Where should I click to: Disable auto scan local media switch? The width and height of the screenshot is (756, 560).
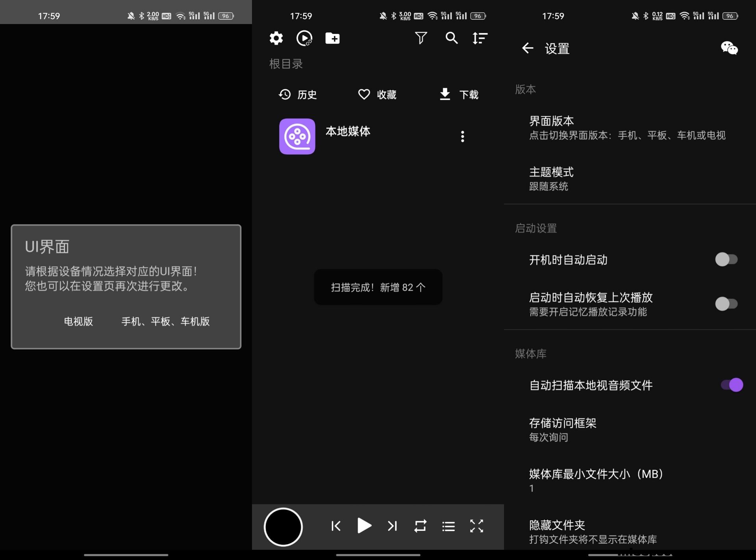pyautogui.click(x=732, y=384)
